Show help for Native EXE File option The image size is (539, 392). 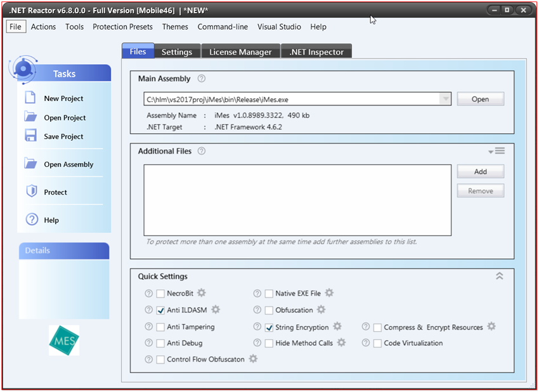[257, 293]
